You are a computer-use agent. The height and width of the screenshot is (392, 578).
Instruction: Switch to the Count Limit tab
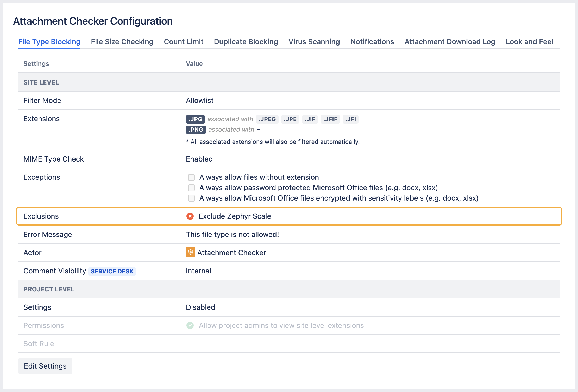pos(183,42)
